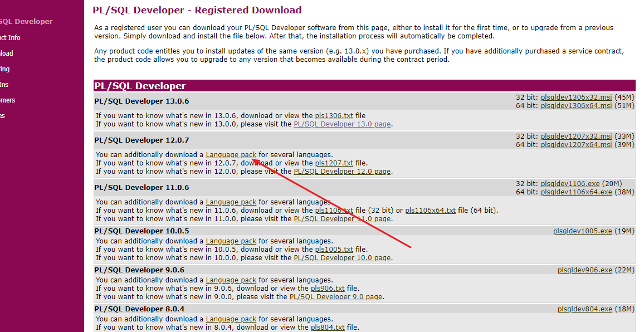Open the pls1005.txt file link
The image size is (644, 332).
point(334,250)
